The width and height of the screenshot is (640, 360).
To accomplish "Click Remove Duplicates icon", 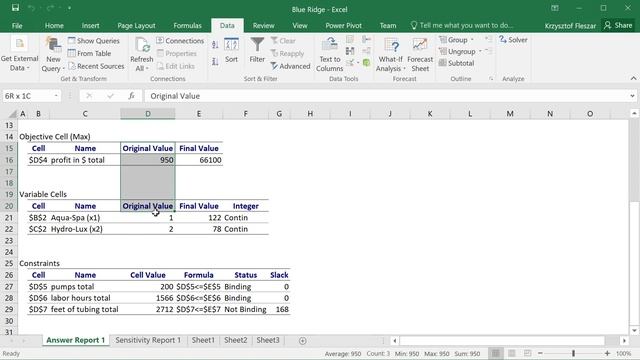I will click(x=350, y=51).
